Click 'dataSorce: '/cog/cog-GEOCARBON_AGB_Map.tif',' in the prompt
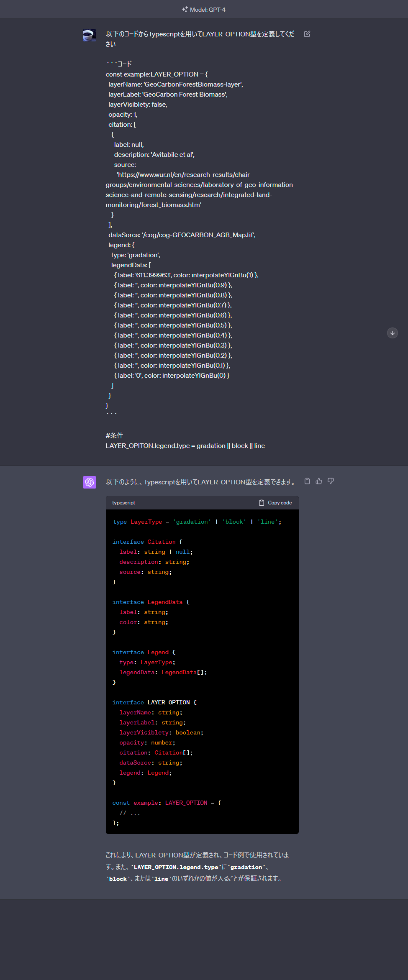Image resolution: width=408 pixels, height=980 pixels. coord(182,235)
